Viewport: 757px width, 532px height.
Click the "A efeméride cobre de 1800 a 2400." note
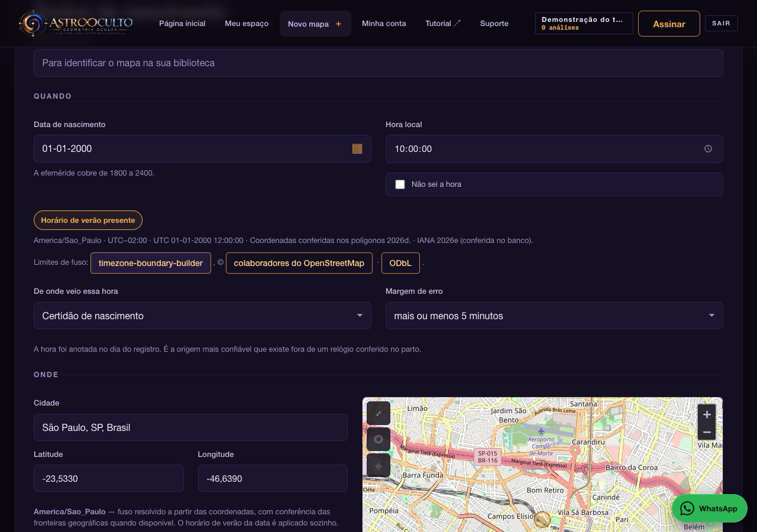[x=94, y=173]
